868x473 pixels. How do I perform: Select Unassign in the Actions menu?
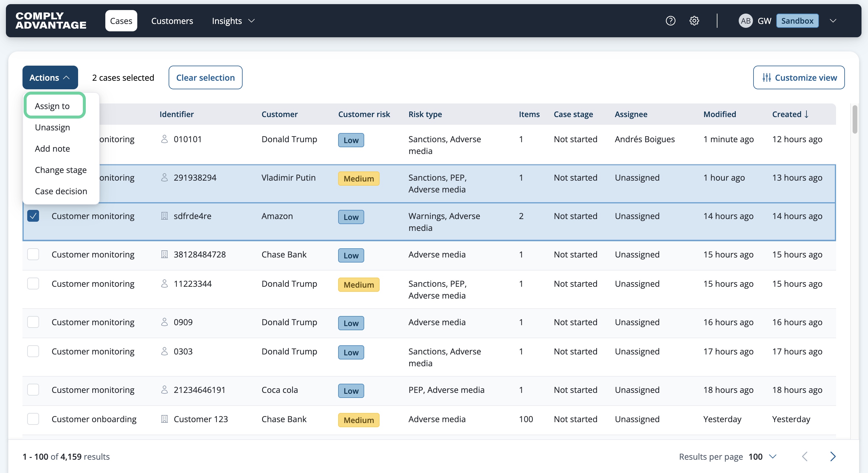[x=53, y=127]
